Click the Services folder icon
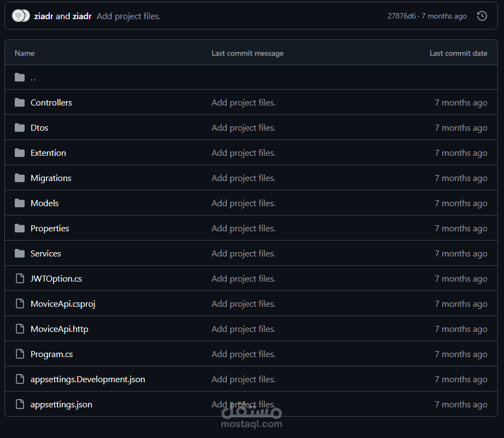The height and width of the screenshot is (438, 504). pyautogui.click(x=20, y=253)
